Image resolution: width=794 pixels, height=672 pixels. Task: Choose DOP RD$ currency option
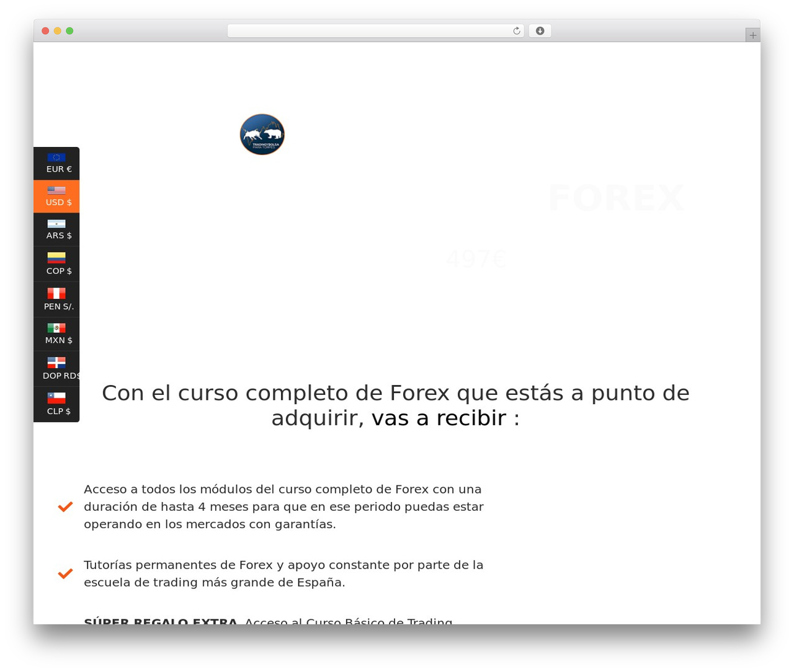pyautogui.click(x=56, y=369)
